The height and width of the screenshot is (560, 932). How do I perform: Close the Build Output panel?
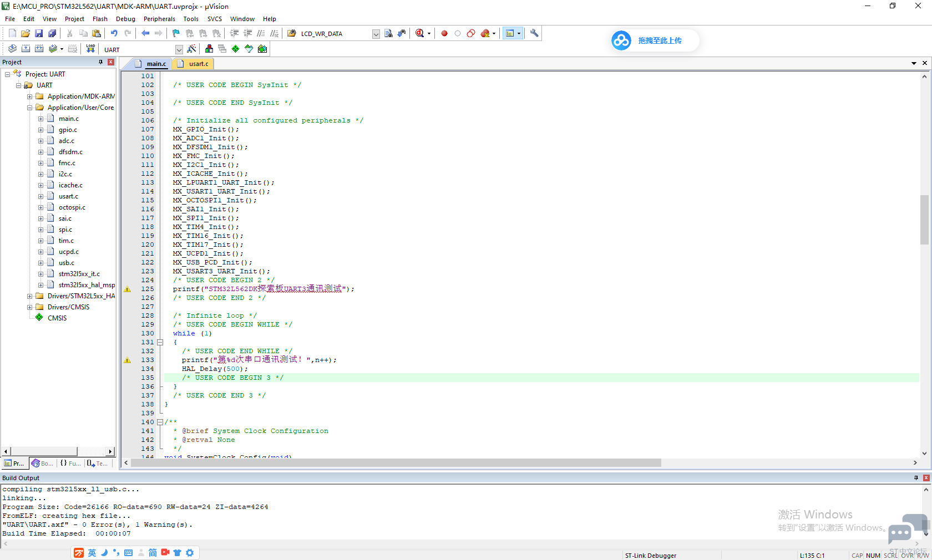(x=926, y=478)
